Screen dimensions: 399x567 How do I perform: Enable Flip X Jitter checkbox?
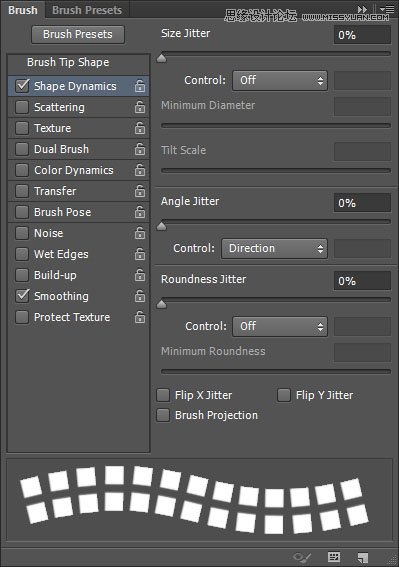pos(163,395)
